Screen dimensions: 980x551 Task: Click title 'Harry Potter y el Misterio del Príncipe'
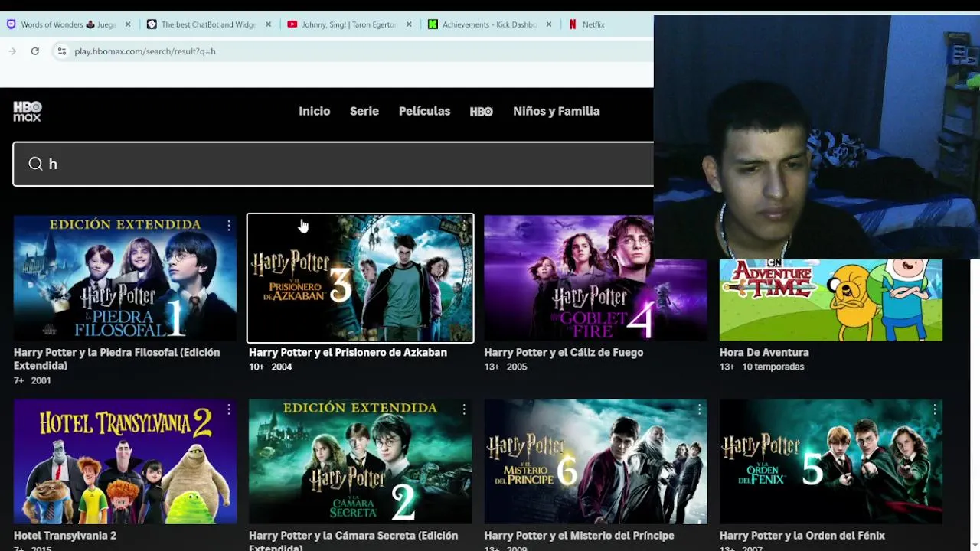[x=579, y=536]
